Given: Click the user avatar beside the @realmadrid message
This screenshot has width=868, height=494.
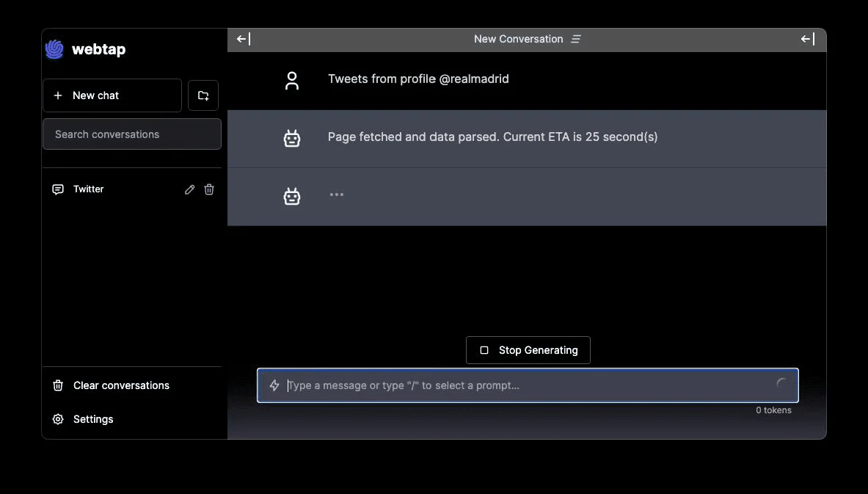Looking at the screenshot, I should click(x=293, y=79).
